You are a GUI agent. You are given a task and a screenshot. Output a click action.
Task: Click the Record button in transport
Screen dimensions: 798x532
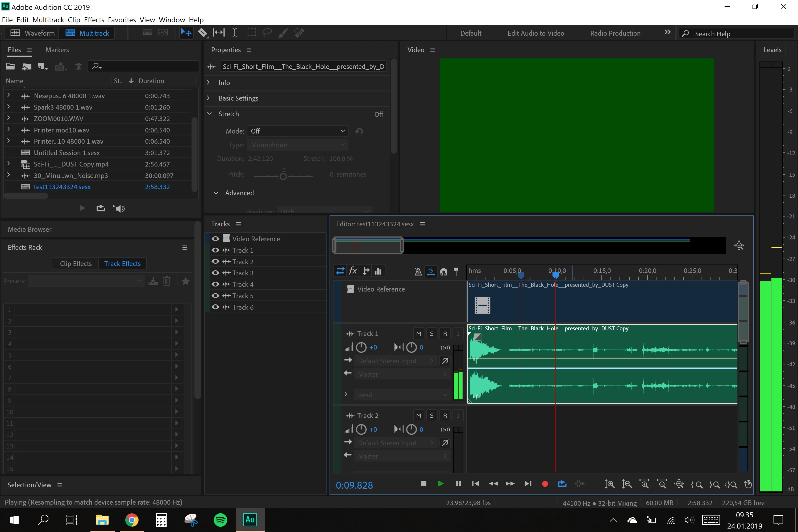tap(545, 484)
